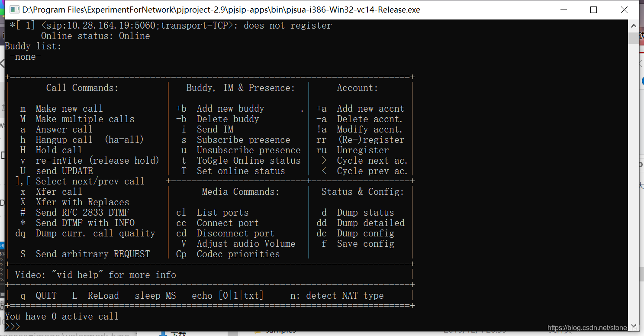Click the "Media Commands:" heading

click(x=240, y=192)
